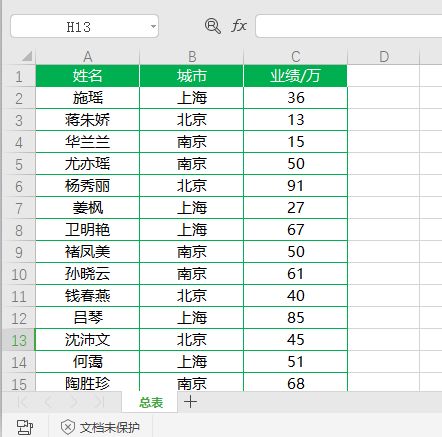Select 南京 city cell in row 4
Screen dimensions: 442x437
(x=192, y=142)
